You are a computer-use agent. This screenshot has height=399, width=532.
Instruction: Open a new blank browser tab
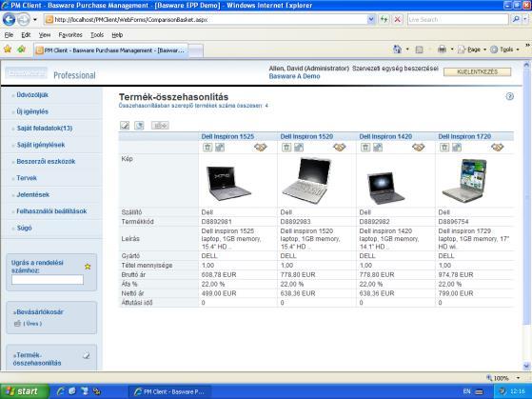pos(196,50)
